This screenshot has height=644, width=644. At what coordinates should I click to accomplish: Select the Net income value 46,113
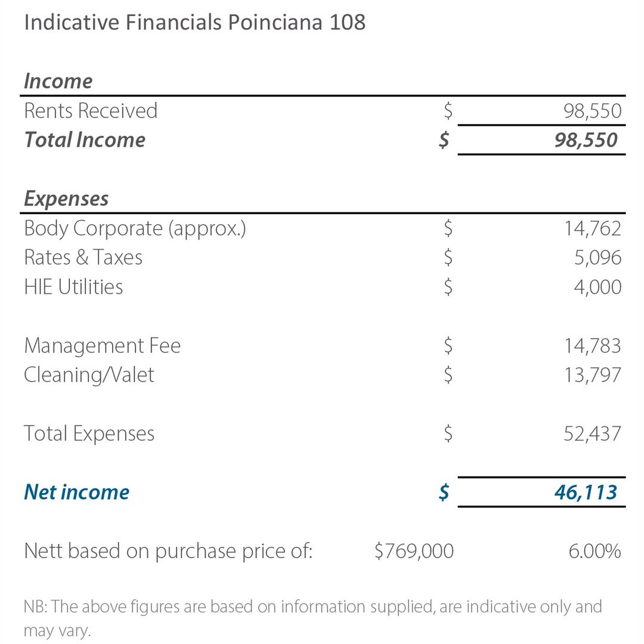(586, 493)
